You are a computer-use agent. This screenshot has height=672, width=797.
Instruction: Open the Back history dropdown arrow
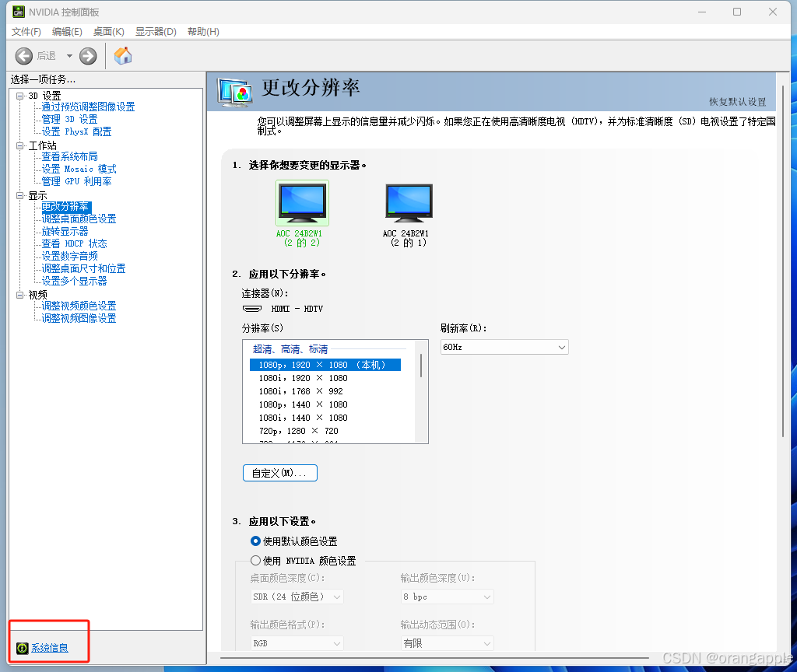tap(69, 56)
